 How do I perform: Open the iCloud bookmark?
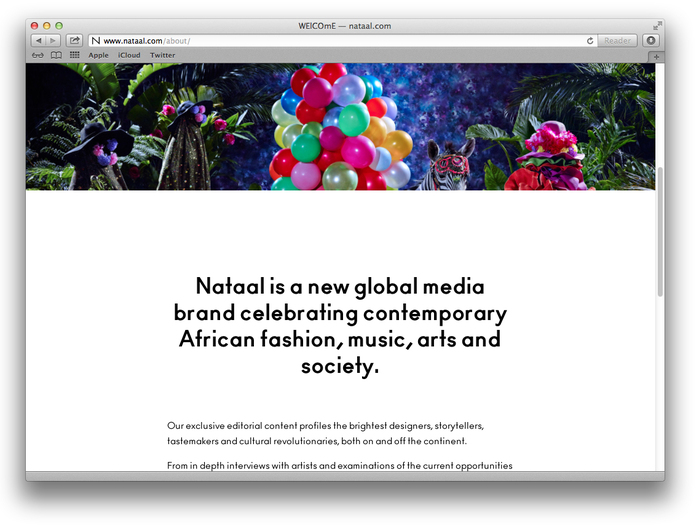tap(129, 55)
